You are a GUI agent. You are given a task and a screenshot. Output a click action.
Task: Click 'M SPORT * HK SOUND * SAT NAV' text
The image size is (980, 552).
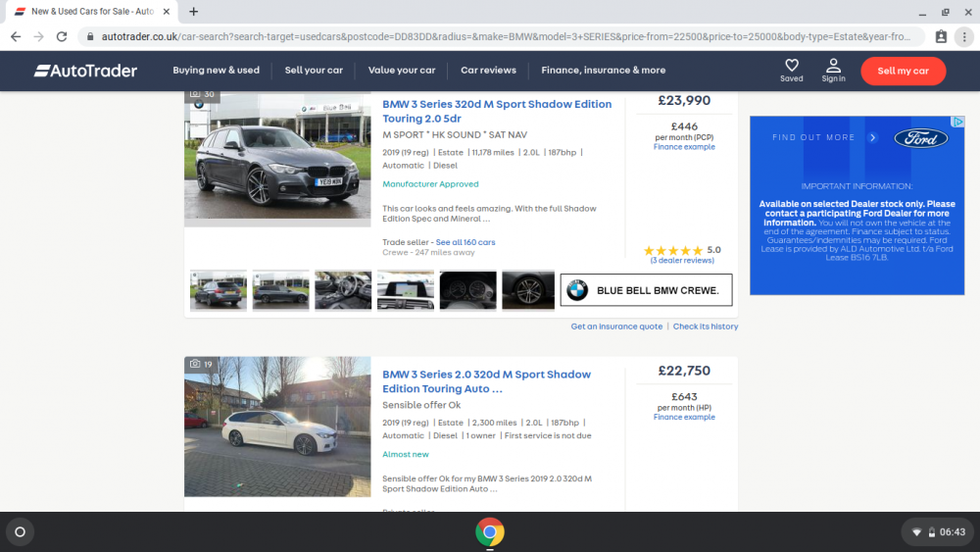tap(455, 135)
